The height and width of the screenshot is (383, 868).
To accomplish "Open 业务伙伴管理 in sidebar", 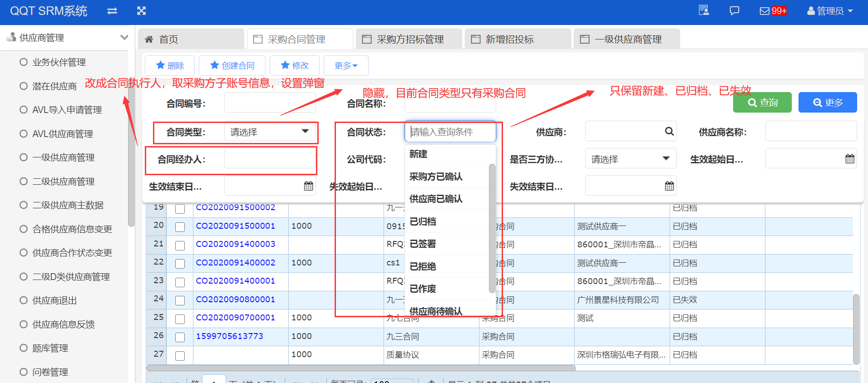I will (59, 62).
